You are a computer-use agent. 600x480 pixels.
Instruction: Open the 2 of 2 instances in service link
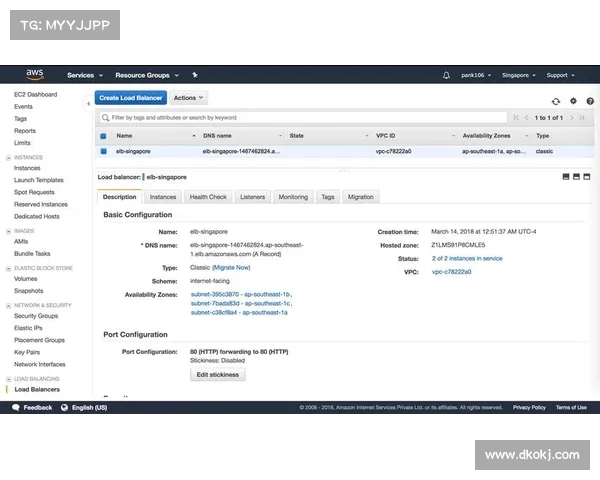(467, 258)
